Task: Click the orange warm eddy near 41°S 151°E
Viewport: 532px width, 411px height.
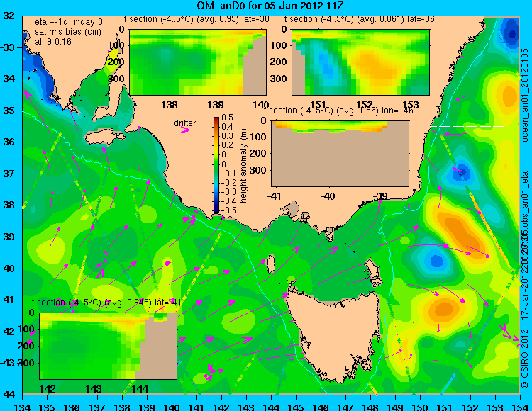Action: pos(443,309)
